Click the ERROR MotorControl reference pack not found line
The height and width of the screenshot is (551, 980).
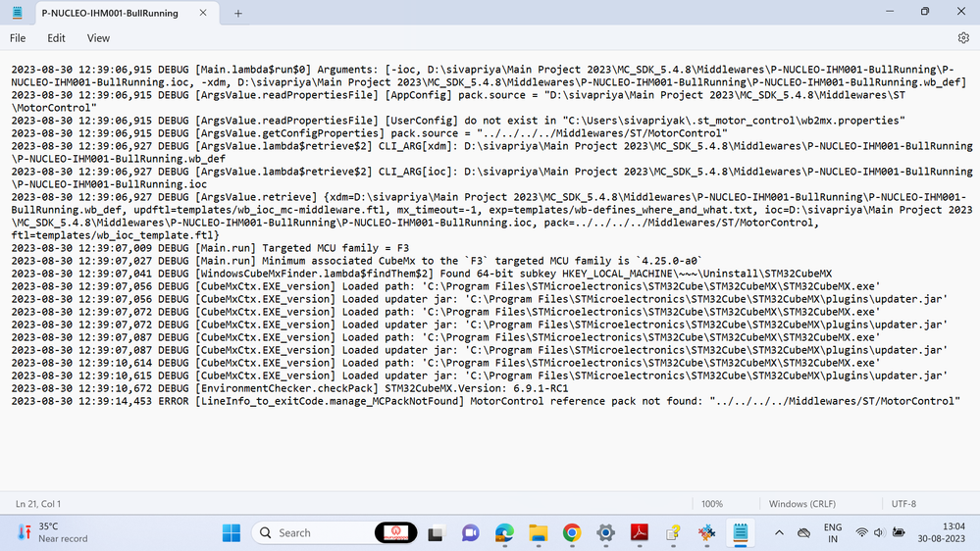[486, 401]
